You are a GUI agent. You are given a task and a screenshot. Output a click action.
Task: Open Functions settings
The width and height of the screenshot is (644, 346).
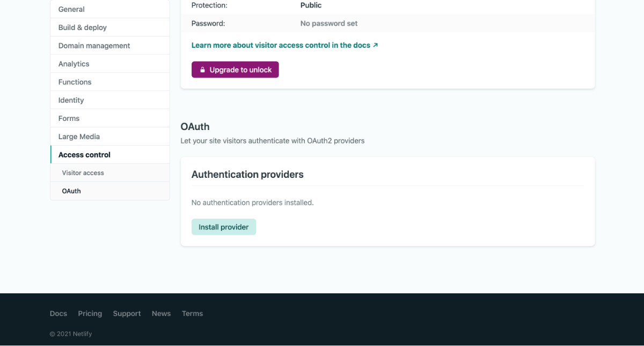pyautogui.click(x=75, y=82)
